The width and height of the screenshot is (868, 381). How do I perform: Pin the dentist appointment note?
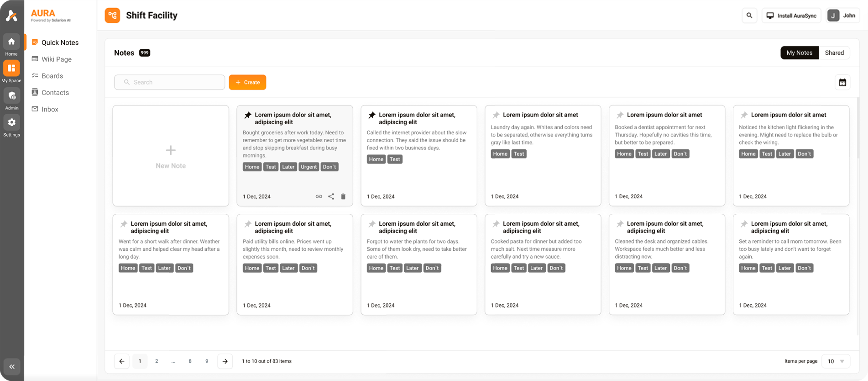click(x=620, y=115)
